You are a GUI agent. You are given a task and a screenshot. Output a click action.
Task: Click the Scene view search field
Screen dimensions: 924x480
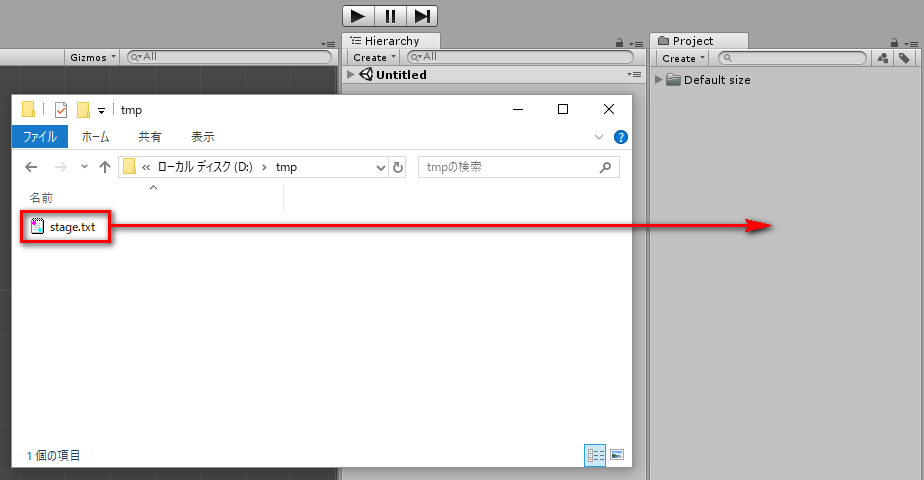pos(230,57)
